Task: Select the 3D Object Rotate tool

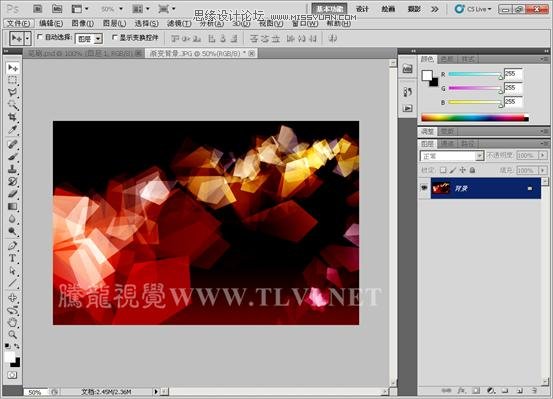Action: 13,297
